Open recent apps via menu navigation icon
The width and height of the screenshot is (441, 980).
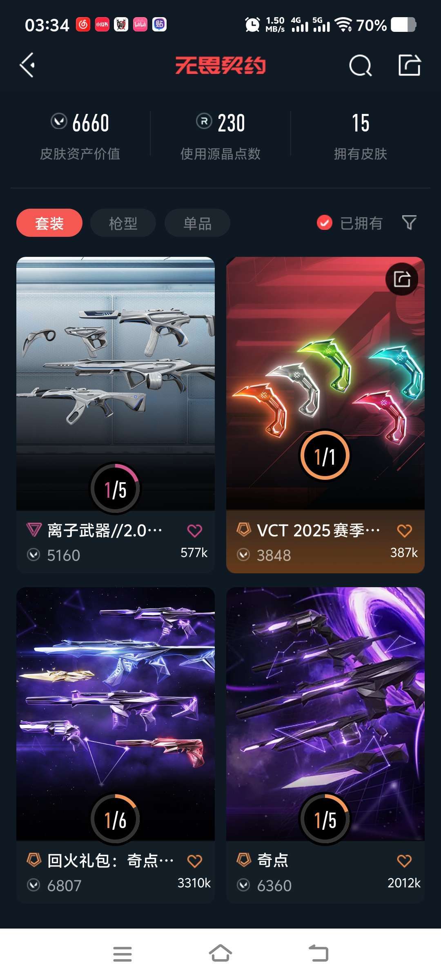(122, 954)
